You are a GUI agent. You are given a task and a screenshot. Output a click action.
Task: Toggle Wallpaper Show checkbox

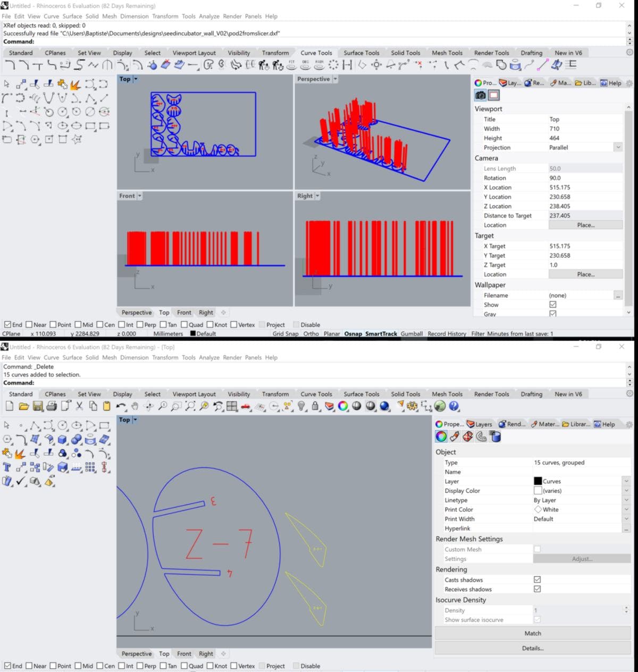553,305
